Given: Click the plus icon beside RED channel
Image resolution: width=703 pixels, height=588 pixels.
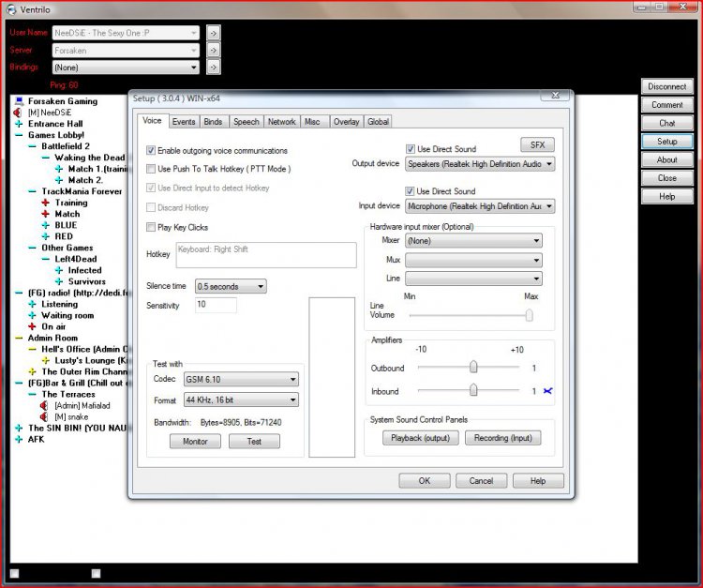Looking at the screenshot, I should pos(45,236).
